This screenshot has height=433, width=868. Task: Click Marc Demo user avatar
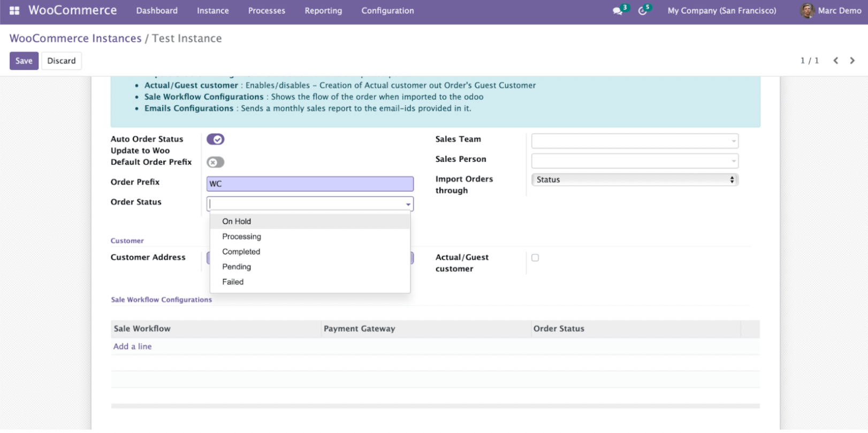pos(806,11)
